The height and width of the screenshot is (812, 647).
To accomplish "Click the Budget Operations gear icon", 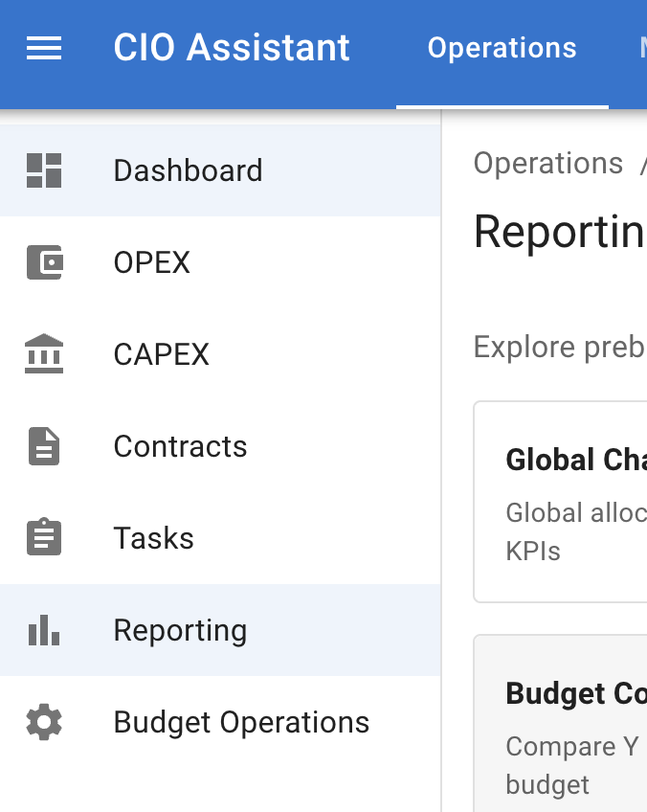I will tap(44, 722).
